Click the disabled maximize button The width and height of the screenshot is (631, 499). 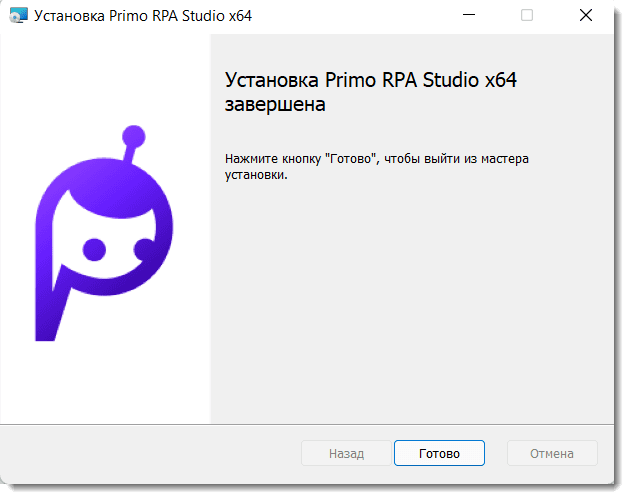click(527, 15)
